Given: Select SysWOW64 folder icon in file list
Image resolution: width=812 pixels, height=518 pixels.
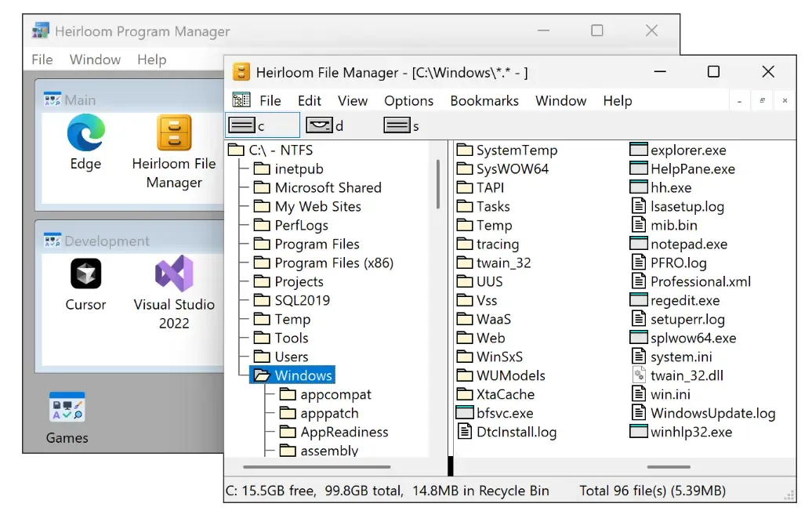Looking at the screenshot, I should click(465, 168).
